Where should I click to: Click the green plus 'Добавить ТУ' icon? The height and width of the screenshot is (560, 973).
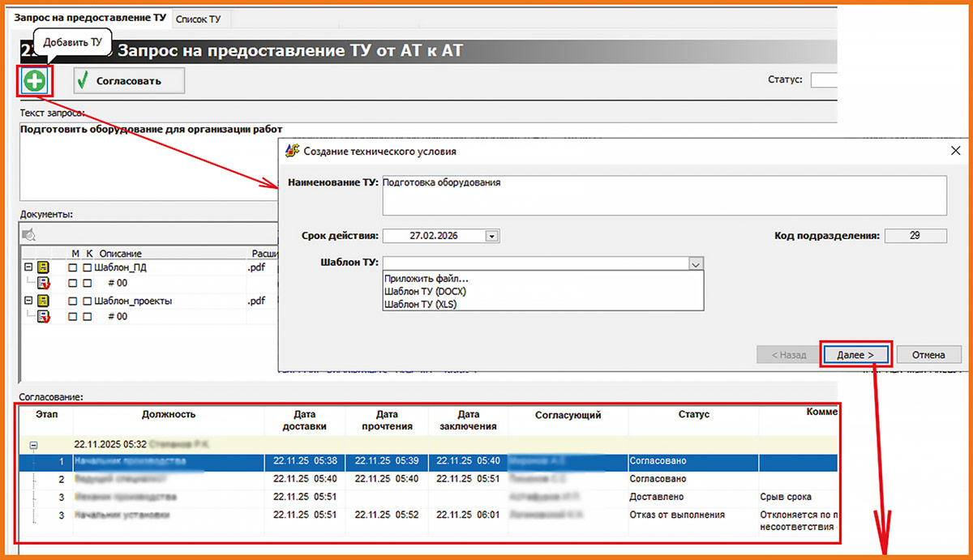(35, 80)
